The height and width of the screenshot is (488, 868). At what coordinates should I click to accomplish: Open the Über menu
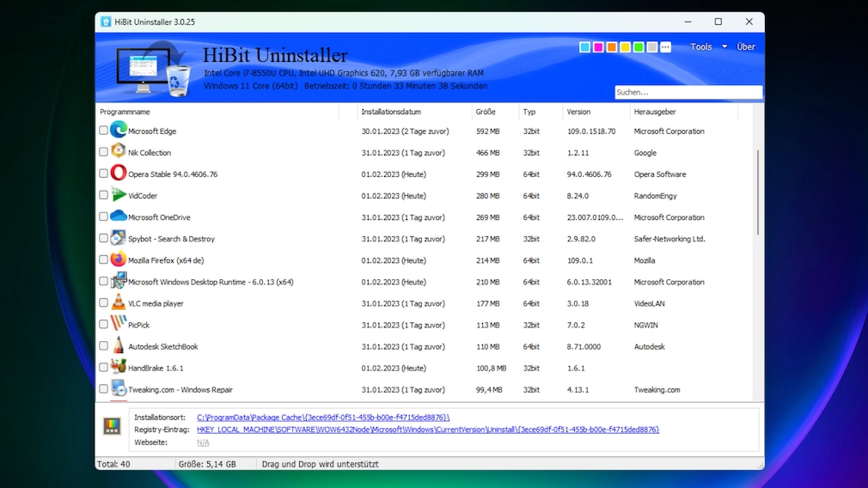746,47
